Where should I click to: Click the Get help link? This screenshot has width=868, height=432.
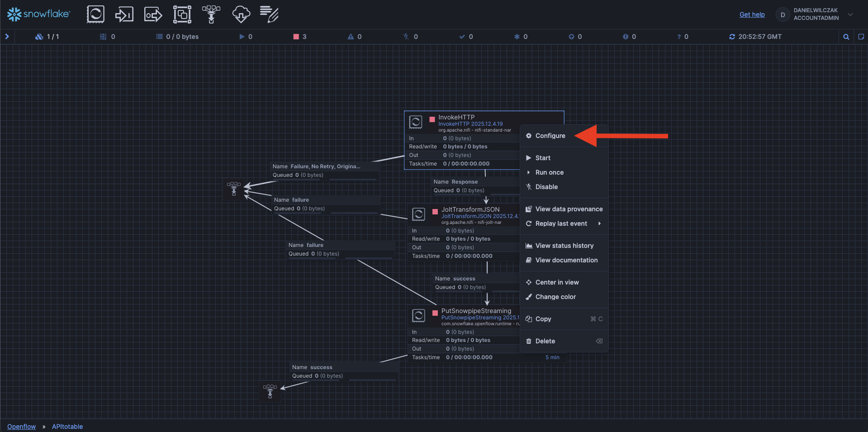coord(752,14)
